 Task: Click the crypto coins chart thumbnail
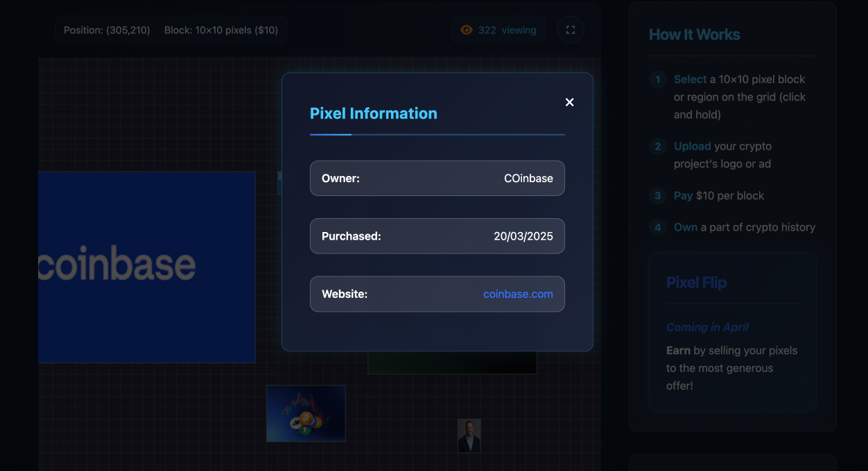[x=306, y=414]
